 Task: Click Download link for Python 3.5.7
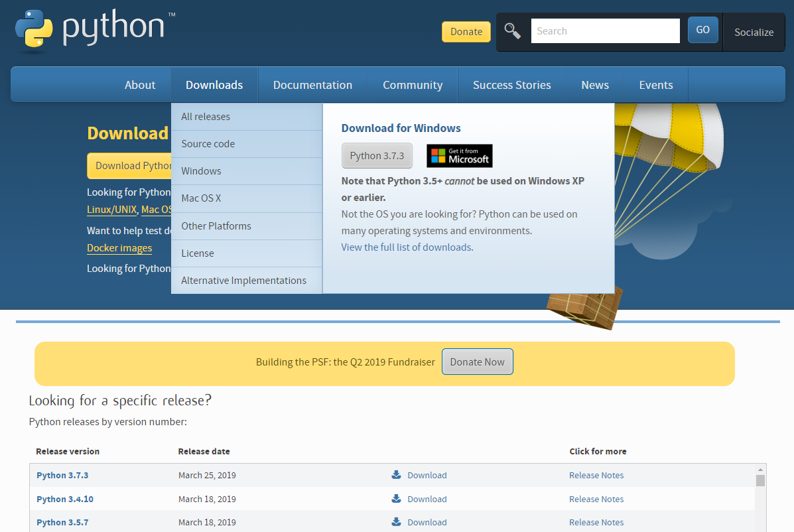pos(427,523)
